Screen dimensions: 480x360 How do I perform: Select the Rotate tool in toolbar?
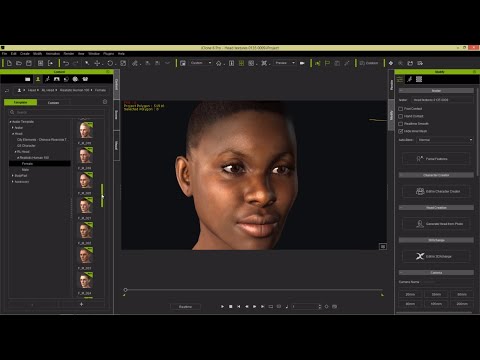tap(110, 63)
